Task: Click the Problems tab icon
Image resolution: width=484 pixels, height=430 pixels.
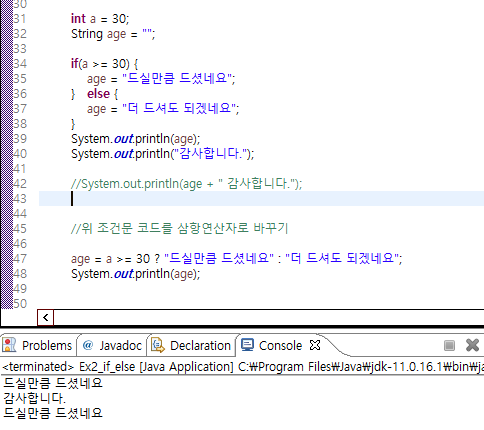Action: pos(9,345)
